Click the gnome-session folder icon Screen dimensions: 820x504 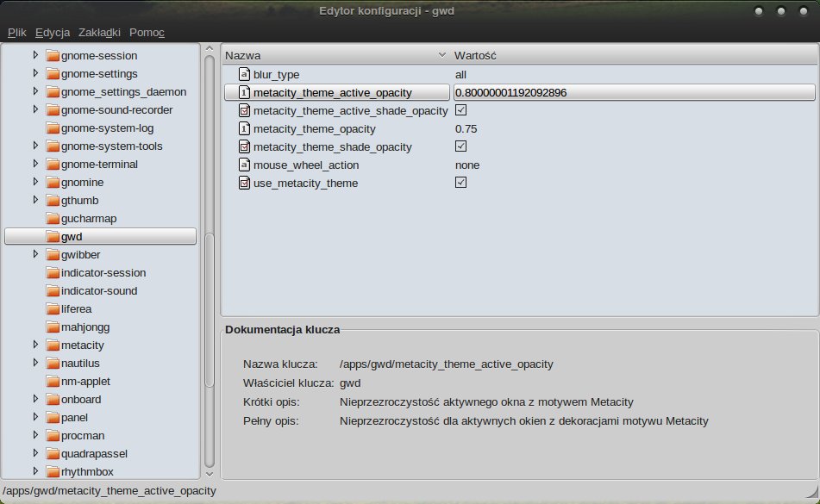click(53, 55)
